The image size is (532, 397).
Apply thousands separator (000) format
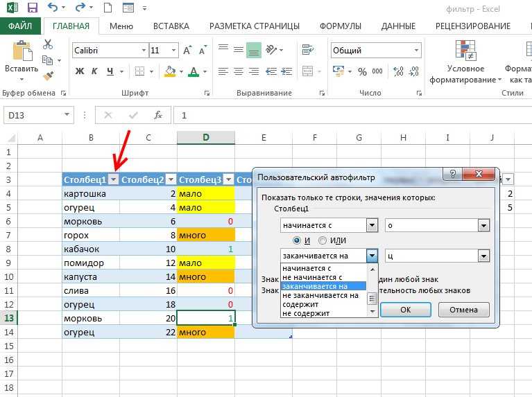tap(377, 71)
